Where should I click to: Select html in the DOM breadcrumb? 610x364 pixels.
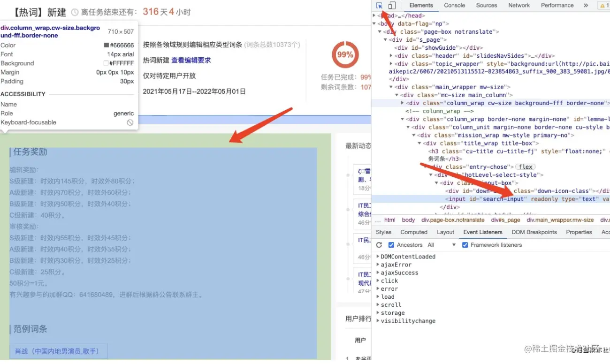(x=390, y=220)
